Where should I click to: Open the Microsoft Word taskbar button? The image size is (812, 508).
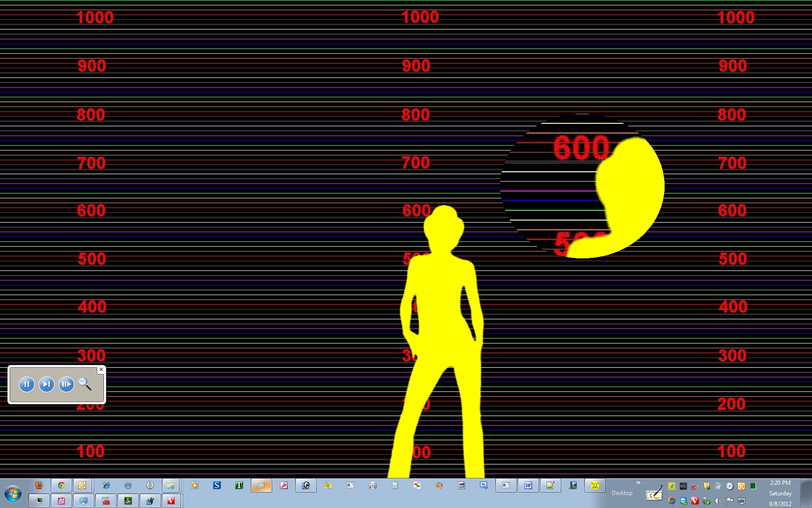(x=528, y=485)
